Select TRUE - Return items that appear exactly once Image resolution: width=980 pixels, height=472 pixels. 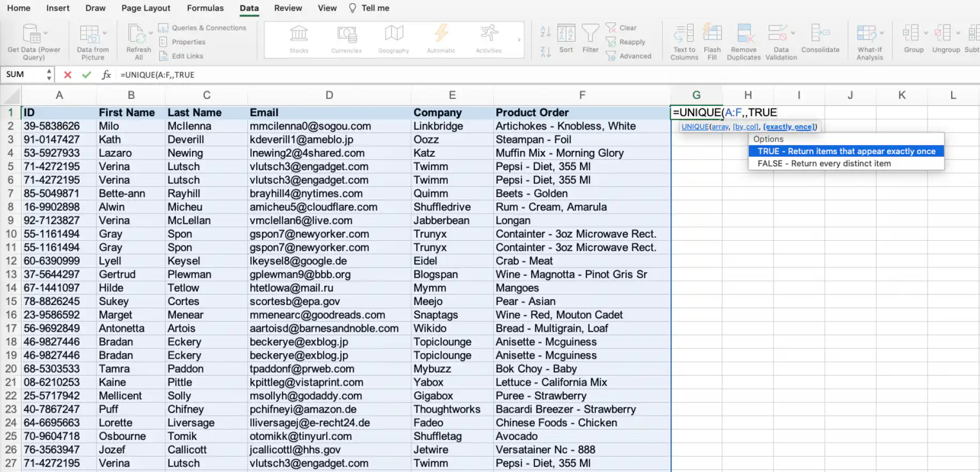coord(846,151)
